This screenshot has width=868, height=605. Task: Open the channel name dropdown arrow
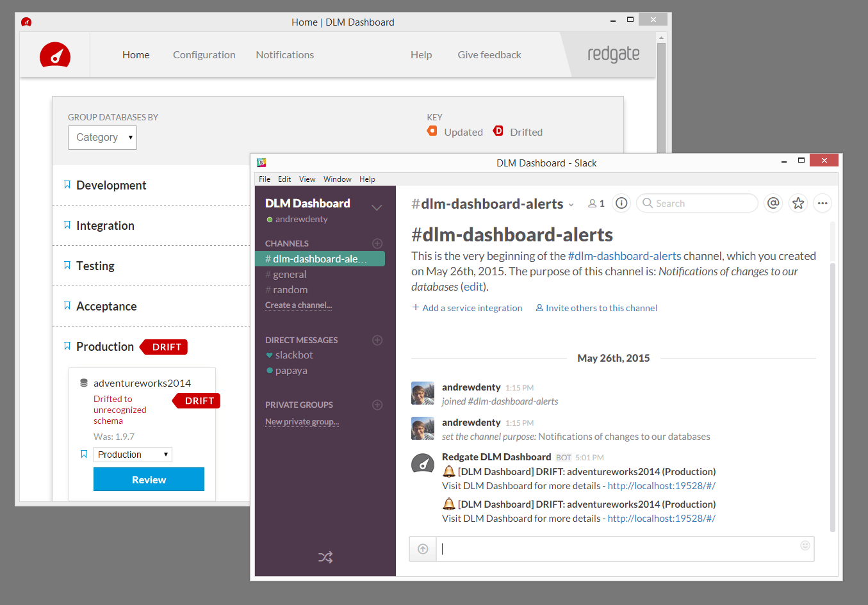pyautogui.click(x=571, y=205)
